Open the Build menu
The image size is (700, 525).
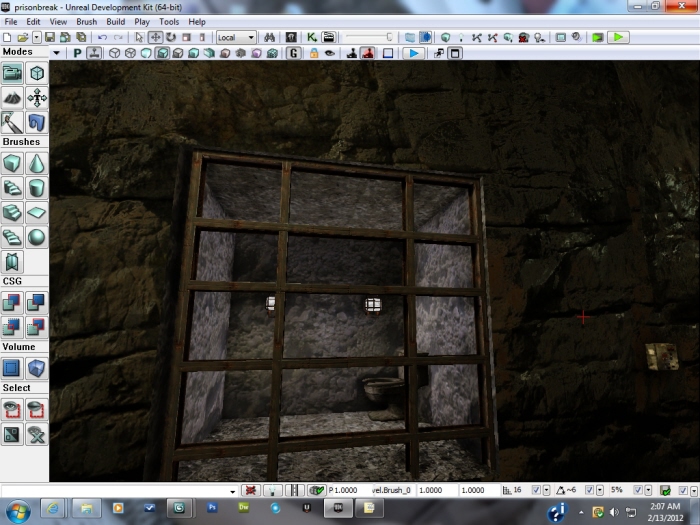[x=116, y=21]
